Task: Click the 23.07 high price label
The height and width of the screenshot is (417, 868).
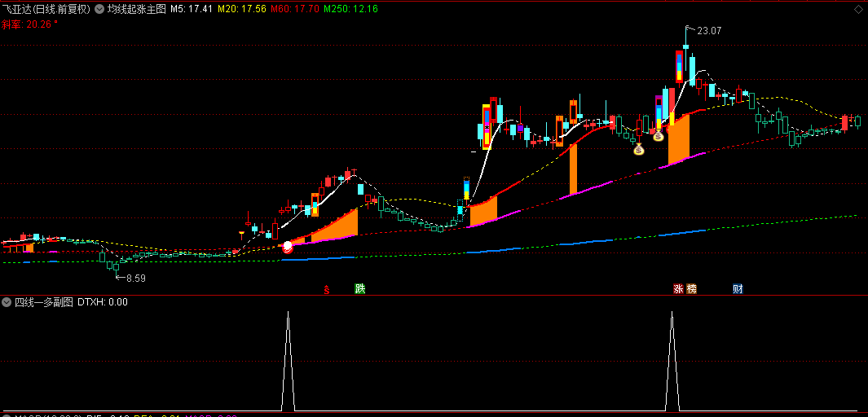Action: click(709, 31)
